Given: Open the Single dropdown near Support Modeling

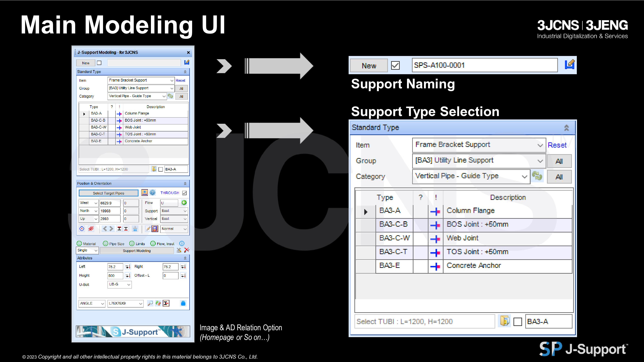Looking at the screenshot, I should point(88,250).
